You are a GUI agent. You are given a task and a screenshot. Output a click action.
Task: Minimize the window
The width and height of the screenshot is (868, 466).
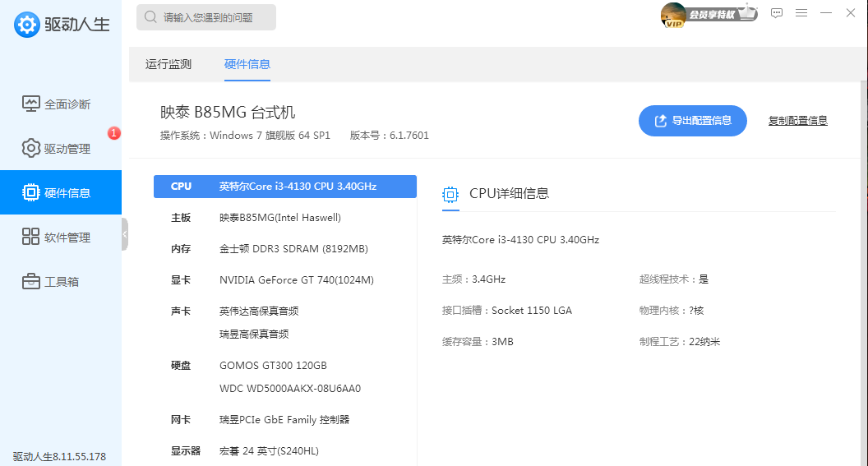[x=826, y=12]
